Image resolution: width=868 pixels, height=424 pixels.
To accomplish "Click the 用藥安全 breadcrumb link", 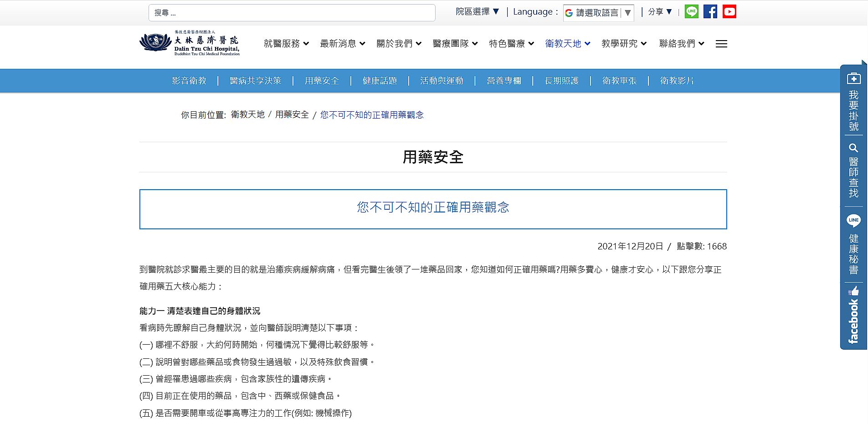I will point(292,114).
